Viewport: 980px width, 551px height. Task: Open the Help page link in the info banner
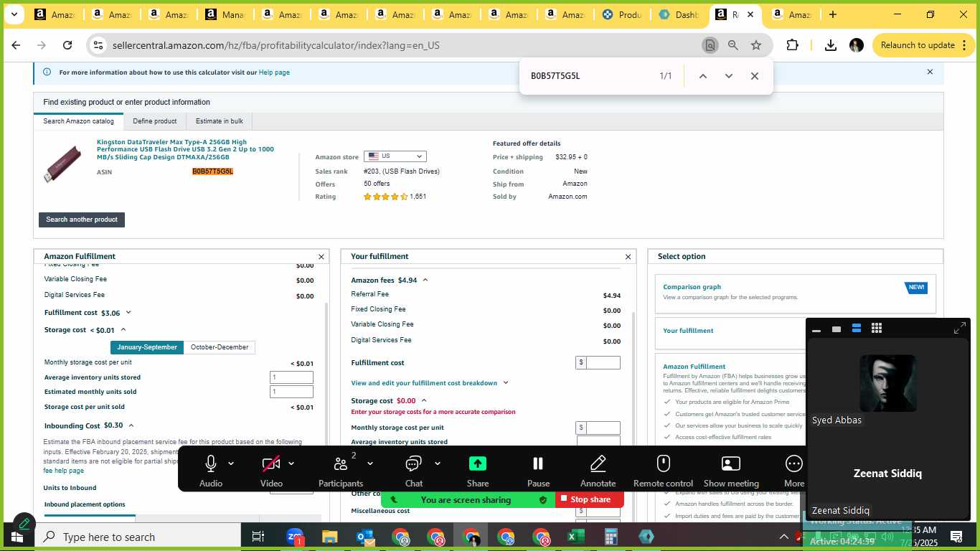pos(274,72)
